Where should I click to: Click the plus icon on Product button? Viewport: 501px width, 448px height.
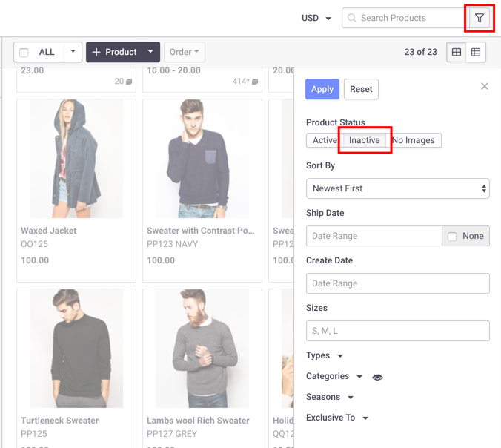pos(96,52)
